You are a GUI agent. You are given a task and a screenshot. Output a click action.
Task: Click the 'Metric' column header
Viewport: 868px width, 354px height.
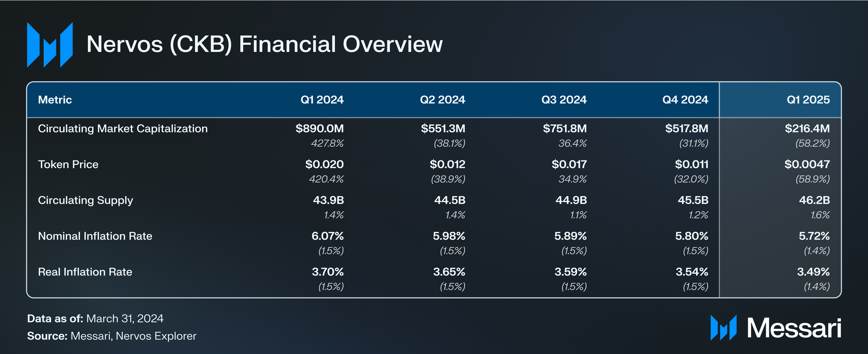coord(55,100)
